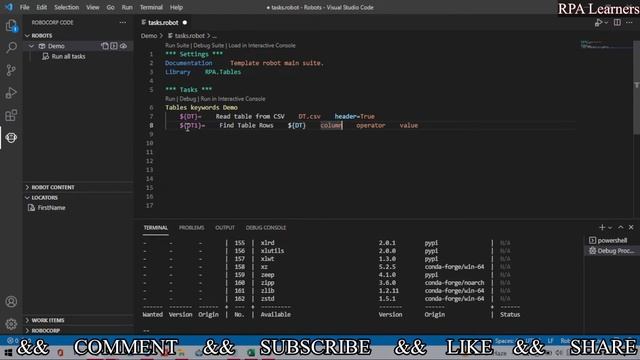The height and width of the screenshot is (360, 640).
Task: Click the VS Code logo icon in title bar
Action: click(9, 7)
